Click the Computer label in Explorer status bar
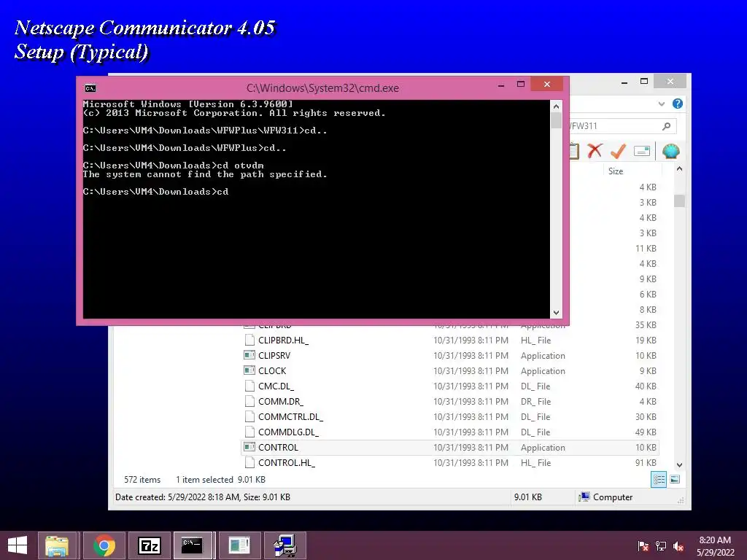747x560 pixels. coord(613,497)
